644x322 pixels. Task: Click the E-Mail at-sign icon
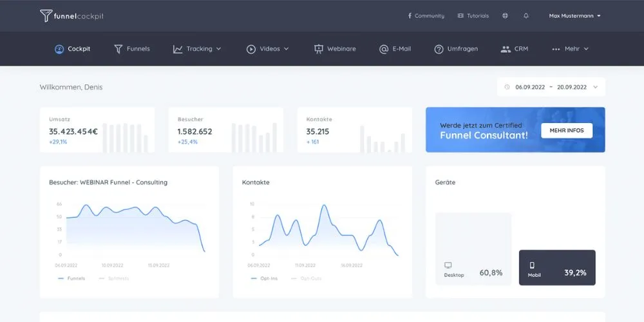tap(384, 49)
